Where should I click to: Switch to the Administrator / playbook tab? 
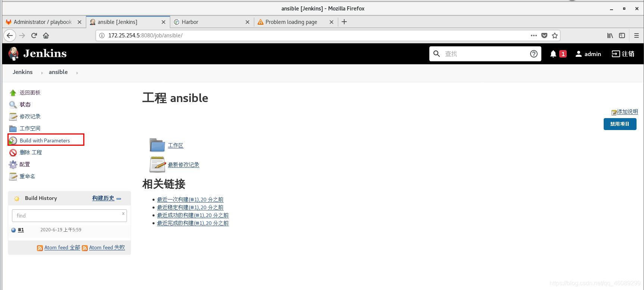click(44, 22)
